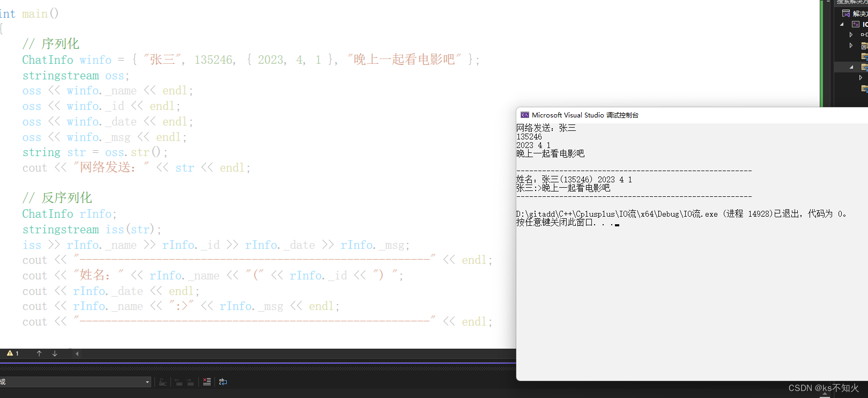Click 'winfo._date' in the code

[101, 122]
